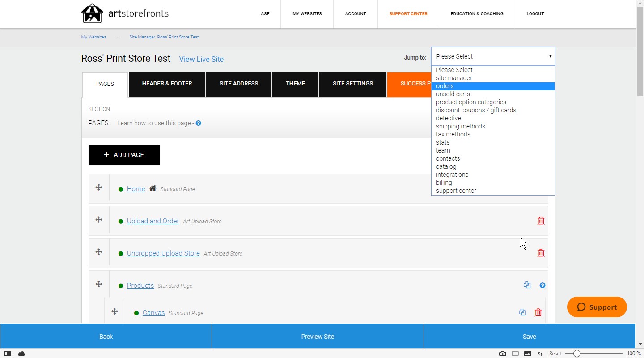Screen dimensions: 644x358
Task: Click the Add Page button
Action: (x=124, y=155)
